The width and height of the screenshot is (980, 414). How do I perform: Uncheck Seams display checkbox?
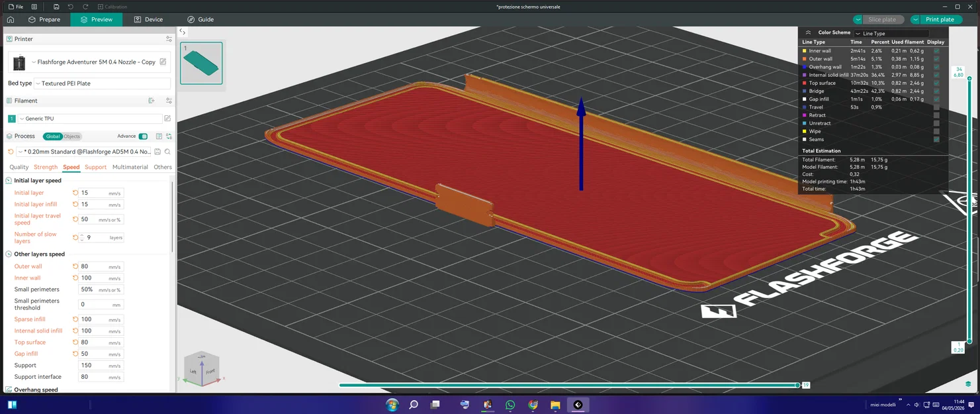[936, 139]
